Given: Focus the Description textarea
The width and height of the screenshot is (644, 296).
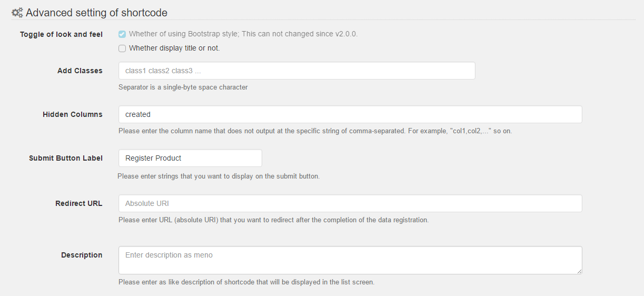Looking at the screenshot, I should (350, 260).
